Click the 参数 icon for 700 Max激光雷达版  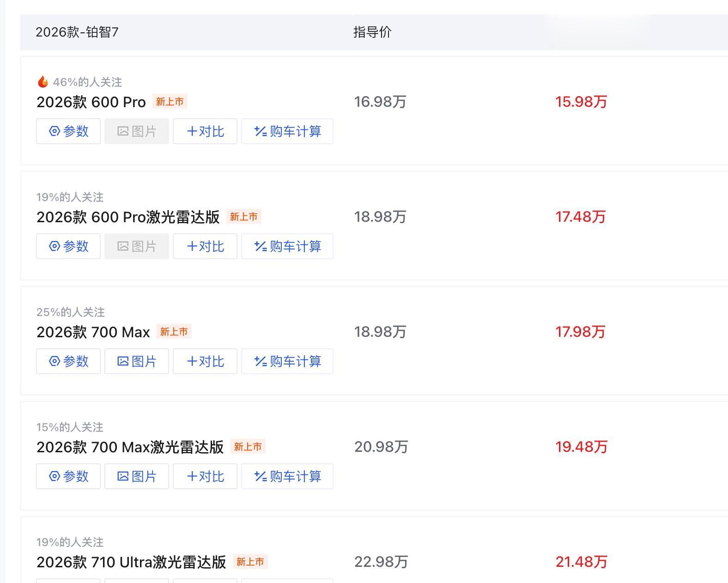tap(55, 476)
